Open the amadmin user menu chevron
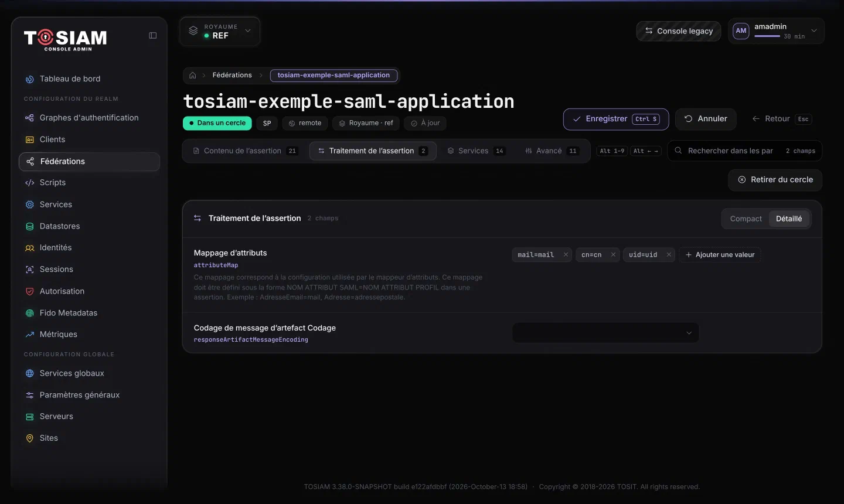Viewport: 844px width, 504px height. (814, 30)
